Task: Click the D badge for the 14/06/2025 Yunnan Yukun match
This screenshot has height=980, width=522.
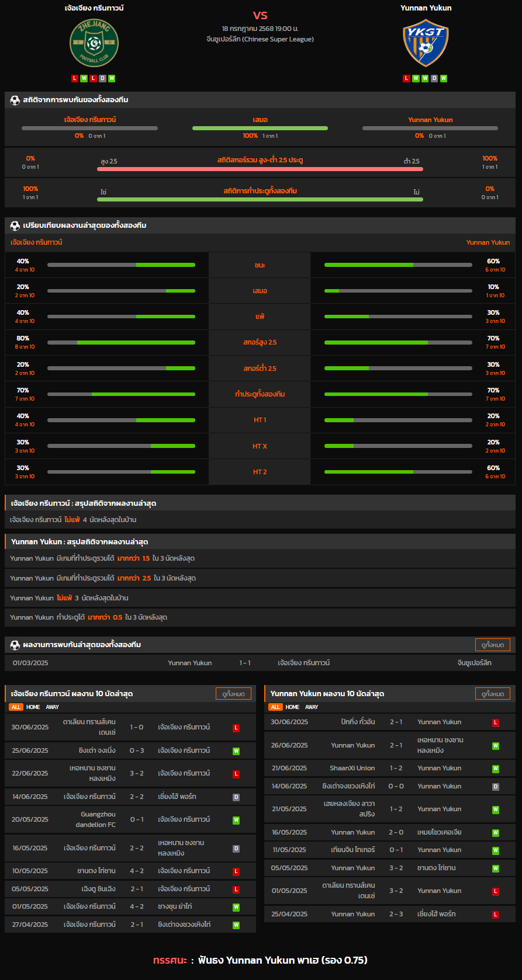Action: click(496, 787)
